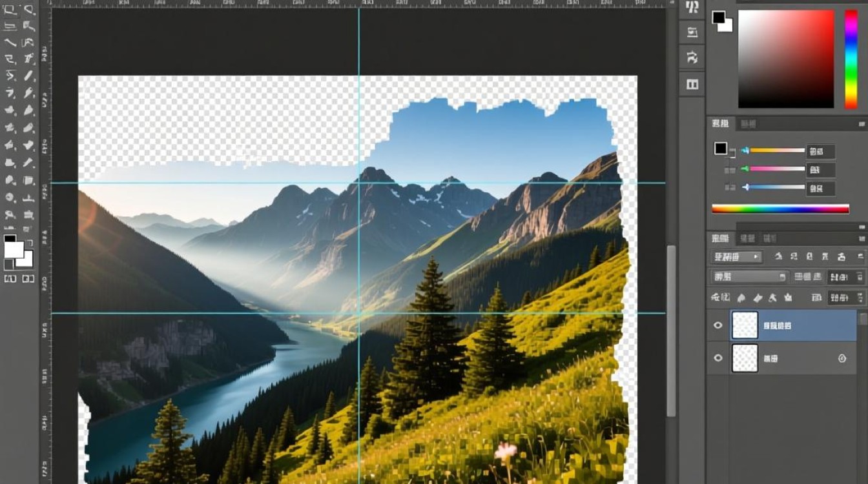Open the blend mode dropdown in the Layers panel
868x484 pixels.
click(749, 277)
